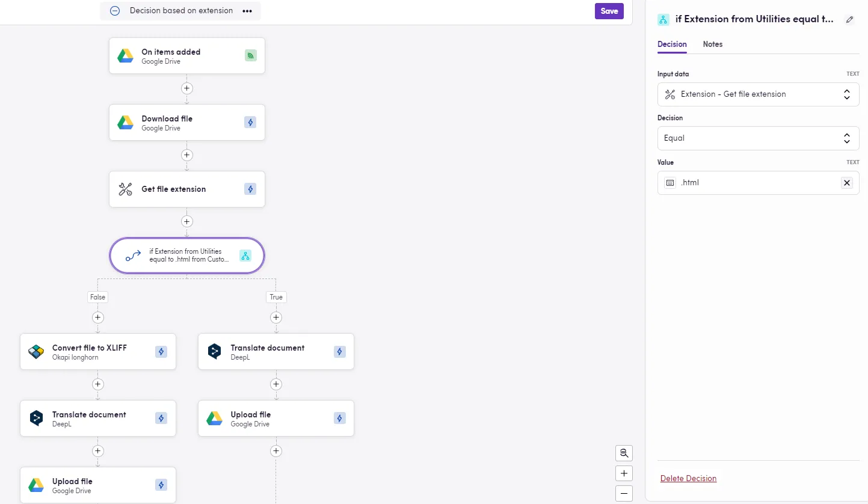Switch to the Notes tab
The height and width of the screenshot is (504, 868).
[712, 45]
